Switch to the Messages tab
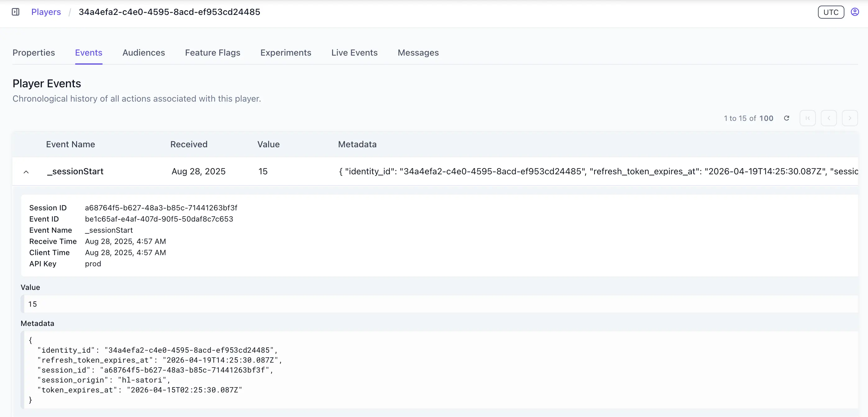Screen dimensions: 868x417 [x=418, y=53]
